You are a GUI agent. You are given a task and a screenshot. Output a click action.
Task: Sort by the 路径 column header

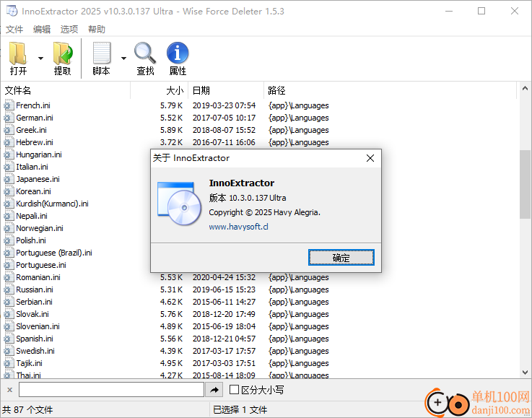tap(391, 90)
